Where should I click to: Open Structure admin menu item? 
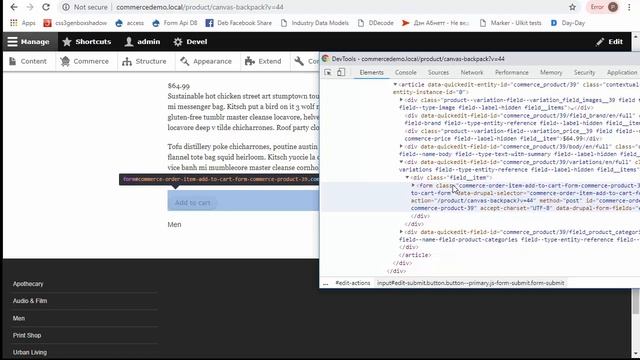click(144, 61)
